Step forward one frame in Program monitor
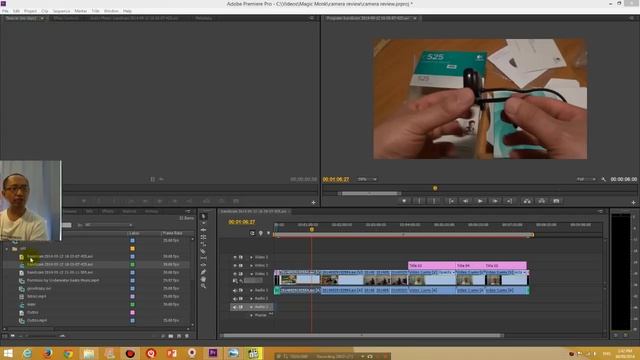 495,201
